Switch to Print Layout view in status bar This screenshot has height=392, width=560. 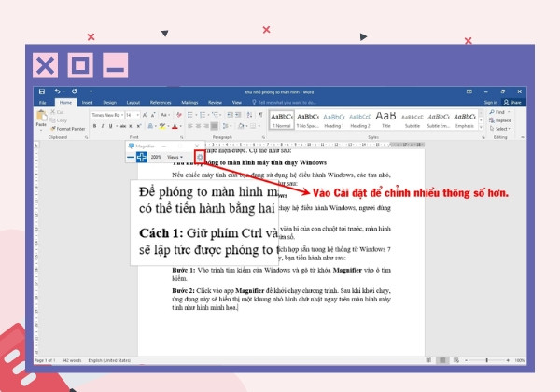coord(442,360)
